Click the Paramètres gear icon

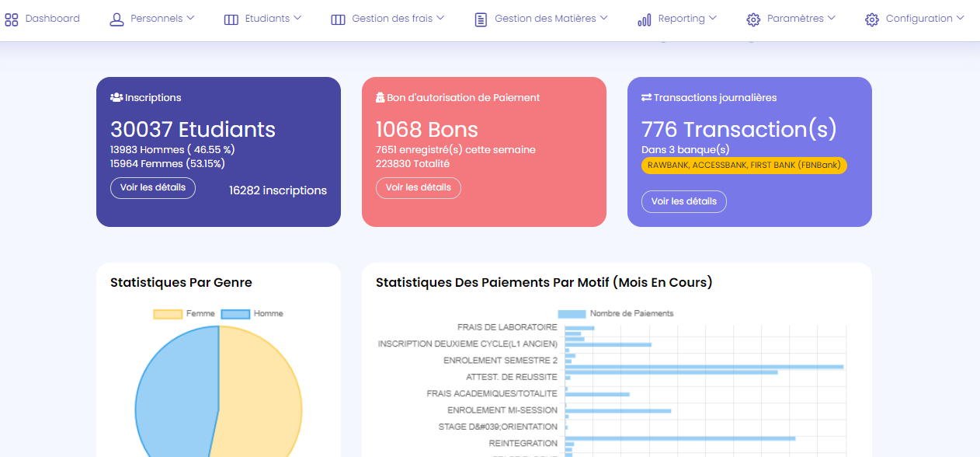click(x=753, y=19)
